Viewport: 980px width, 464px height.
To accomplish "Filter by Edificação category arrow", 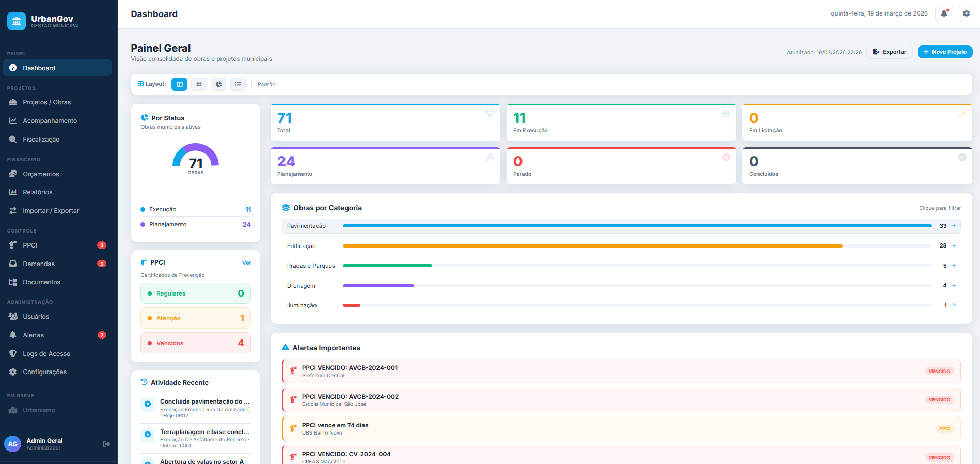I will coord(954,245).
